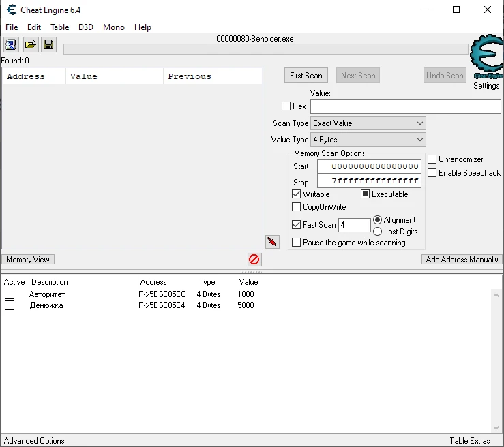Screen dimensions: 504x447
Task: Toggle the Hex checkbox
Action: coord(286,106)
